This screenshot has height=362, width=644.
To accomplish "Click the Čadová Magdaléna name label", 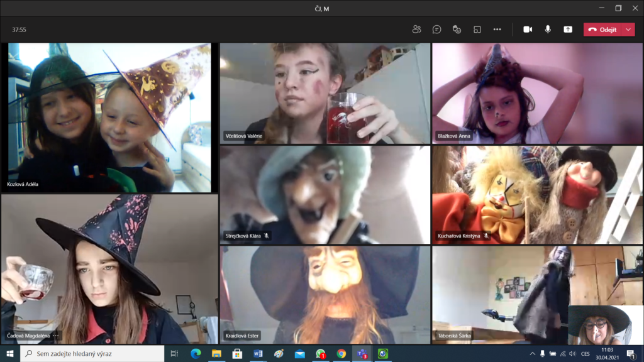I will 28,336.
